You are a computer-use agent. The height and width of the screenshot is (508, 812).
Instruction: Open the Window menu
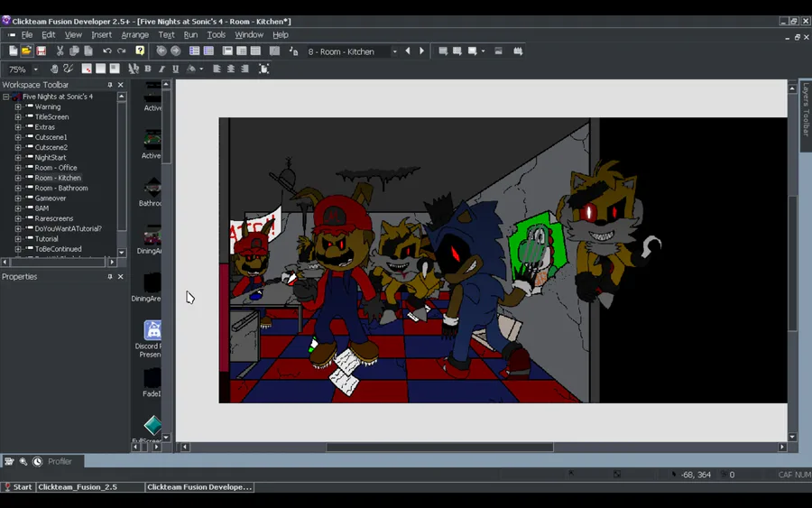click(x=249, y=34)
